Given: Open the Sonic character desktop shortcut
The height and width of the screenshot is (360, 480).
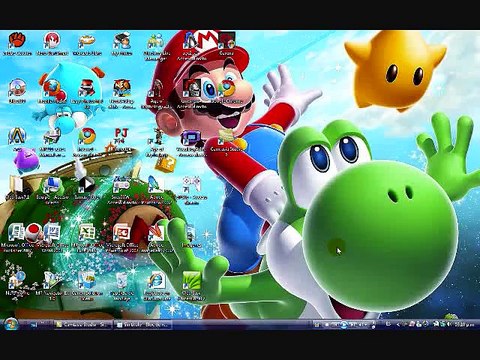Looking at the screenshot, I should coord(192,40).
